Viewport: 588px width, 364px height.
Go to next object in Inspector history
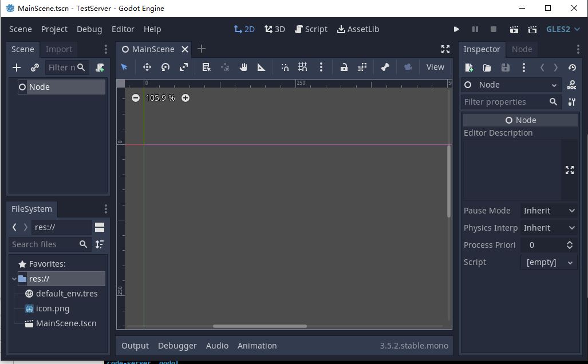click(556, 68)
